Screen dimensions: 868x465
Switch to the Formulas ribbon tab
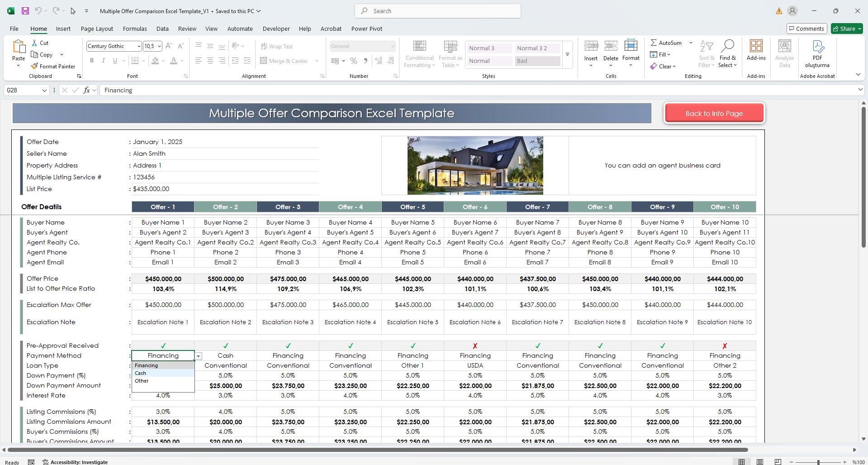pos(135,29)
